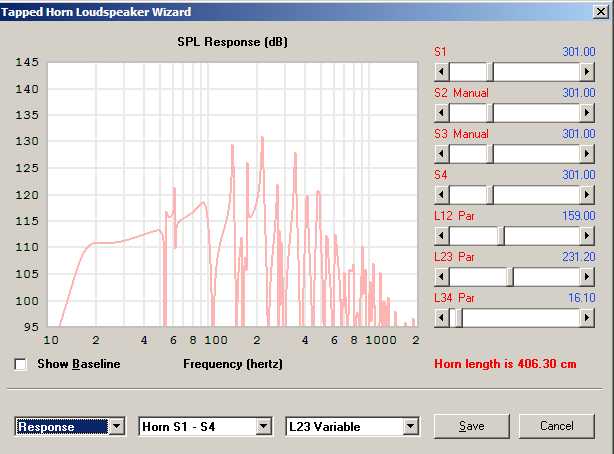Click the S1 slider thumb
The width and height of the screenshot is (614, 454).
[x=490, y=72]
